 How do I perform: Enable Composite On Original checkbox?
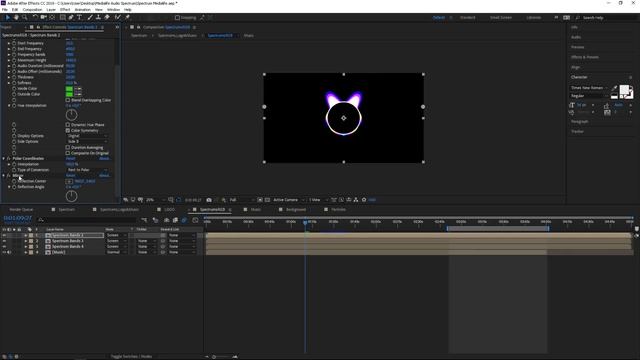tap(68, 153)
